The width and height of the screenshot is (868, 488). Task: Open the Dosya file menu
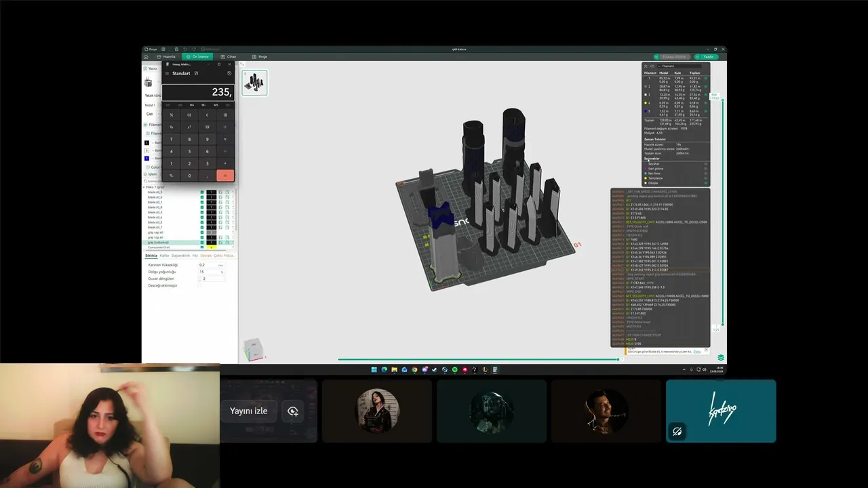coord(151,49)
